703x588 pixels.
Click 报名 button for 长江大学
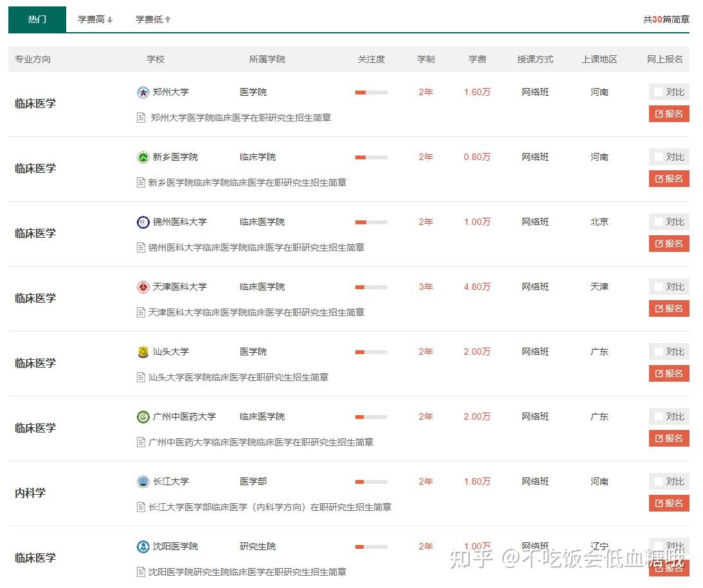(669, 503)
